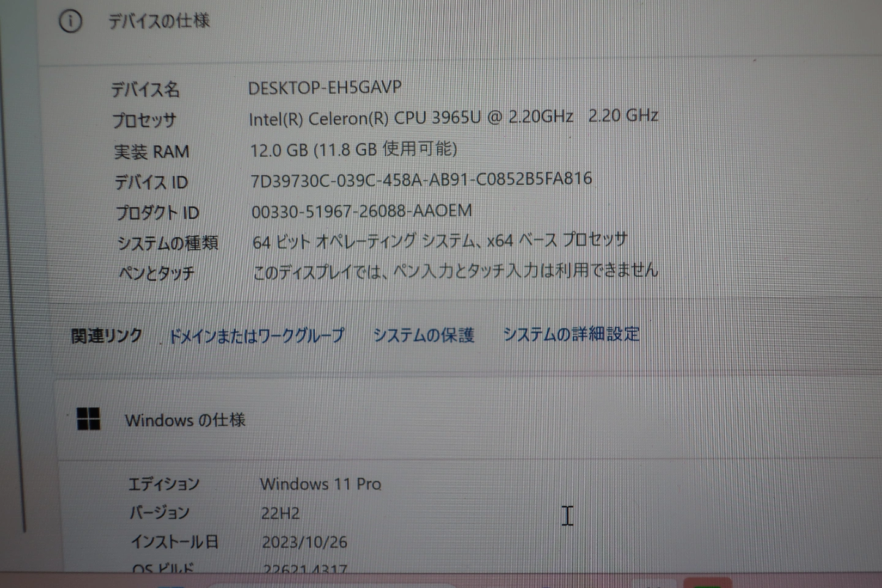Select the edition value Windows 11 Pro

[x=320, y=484]
